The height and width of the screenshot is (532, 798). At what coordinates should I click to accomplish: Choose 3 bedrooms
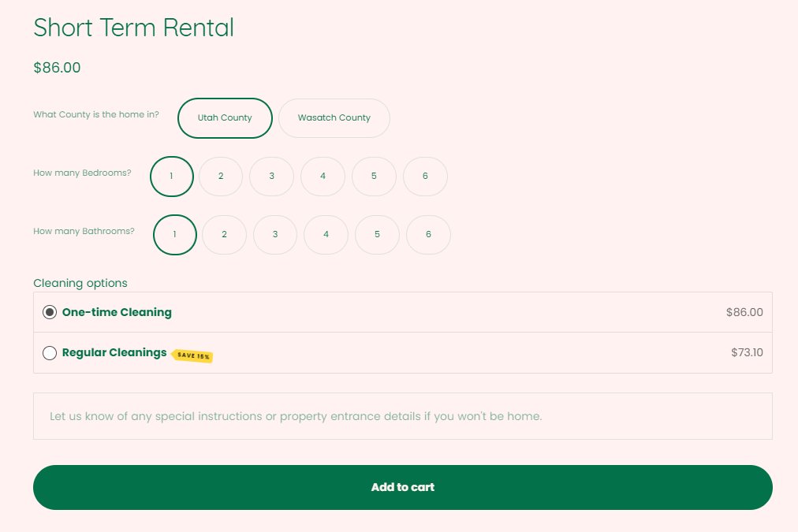pos(271,177)
